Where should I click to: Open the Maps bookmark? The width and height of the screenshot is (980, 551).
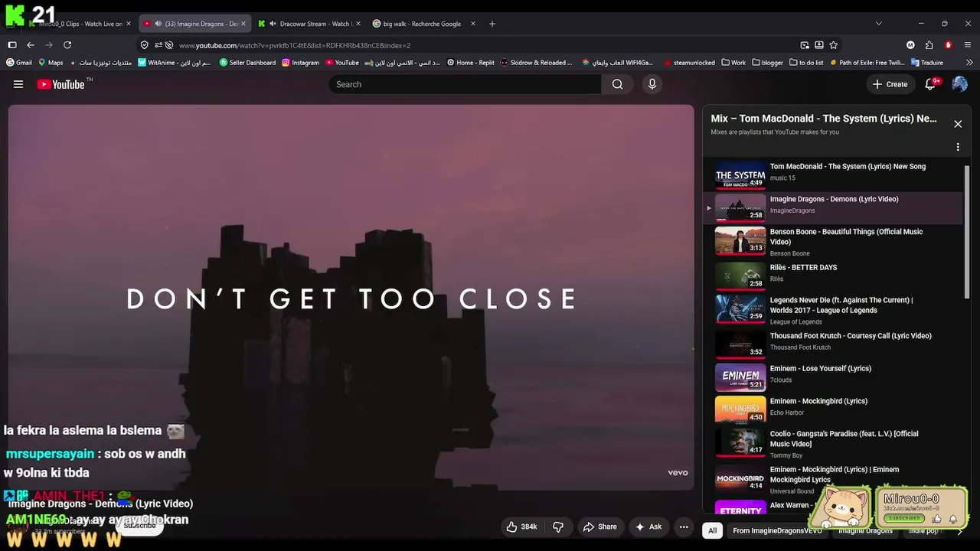tap(51, 63)
